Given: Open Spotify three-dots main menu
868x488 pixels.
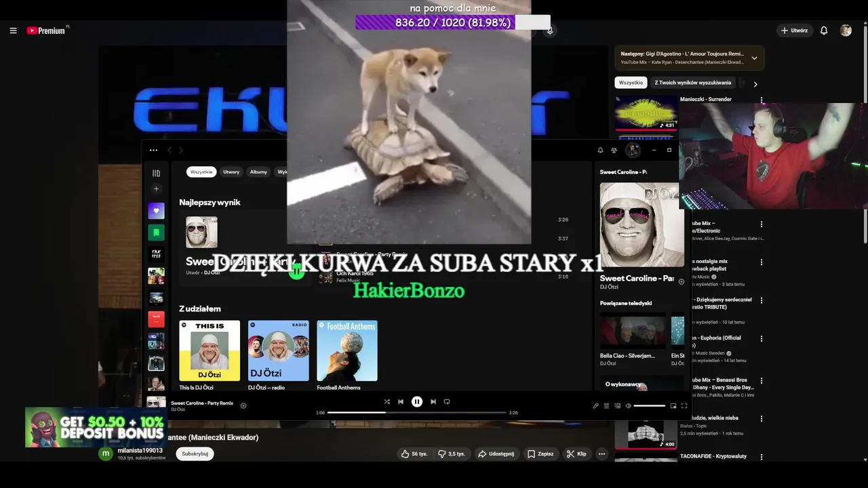Looking at the screenshot, I should tap(153, 150).
